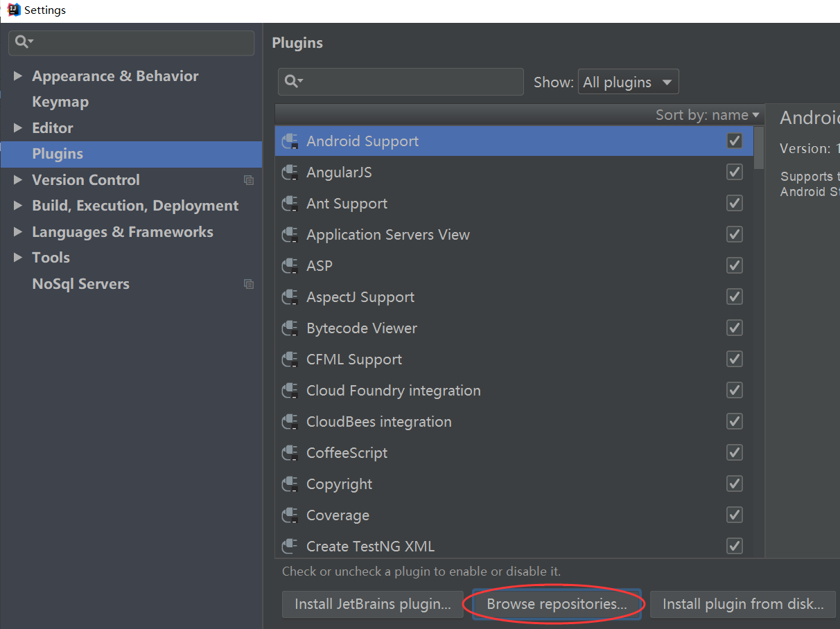Click the copy icon beside Version Control

pyautogui.click(x=249, y=180)
